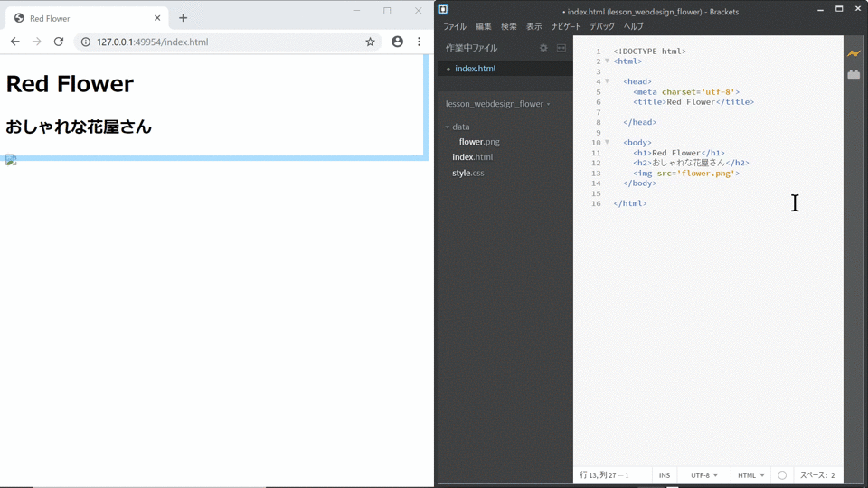Select flower.png in the data folder

pos(479,142)
